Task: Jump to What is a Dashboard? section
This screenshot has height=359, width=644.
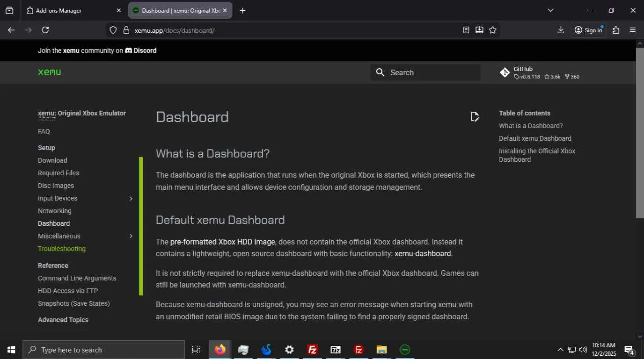Action: pos(531,126)
